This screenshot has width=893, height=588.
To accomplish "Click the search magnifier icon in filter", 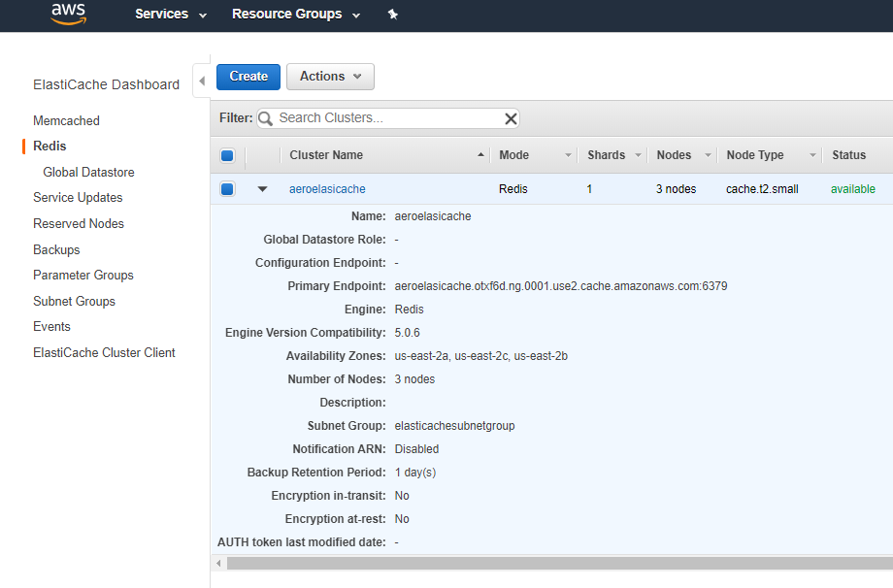I will 265,118.
